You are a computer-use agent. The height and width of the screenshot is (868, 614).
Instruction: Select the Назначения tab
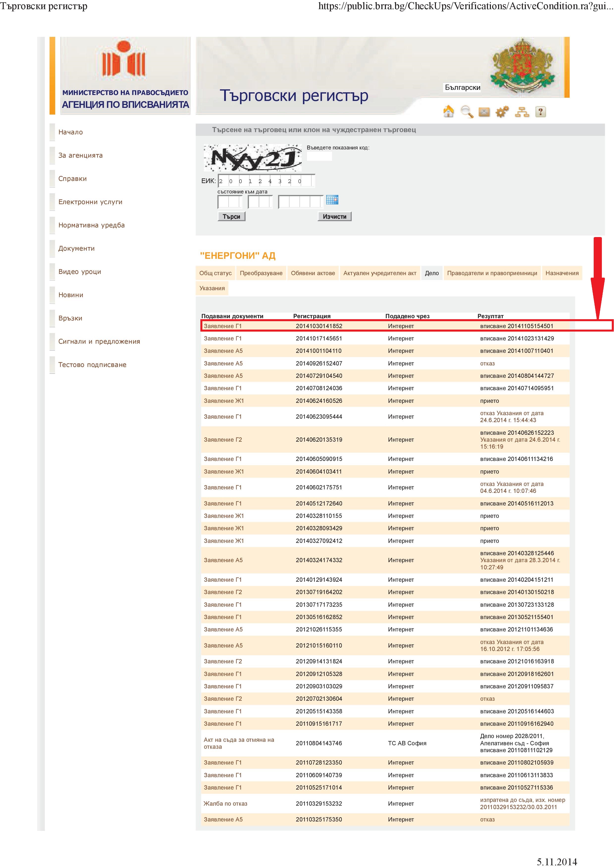562,273
